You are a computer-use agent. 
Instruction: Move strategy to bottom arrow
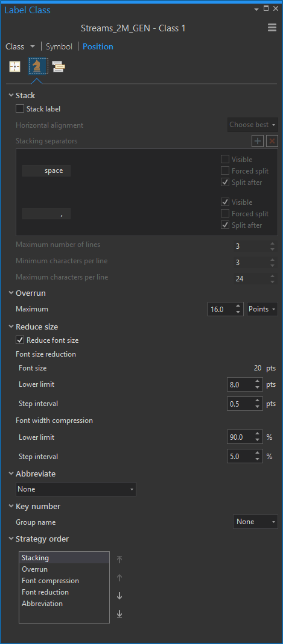[119, 614]
